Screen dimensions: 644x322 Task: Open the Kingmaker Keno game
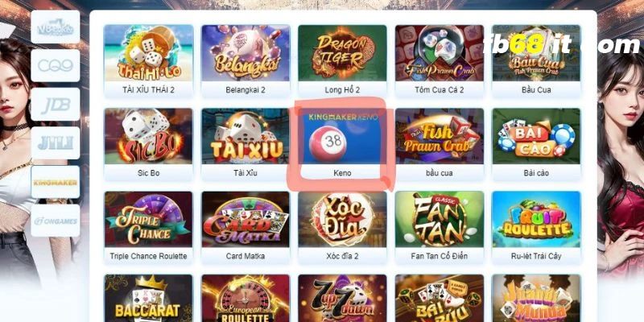342,144
